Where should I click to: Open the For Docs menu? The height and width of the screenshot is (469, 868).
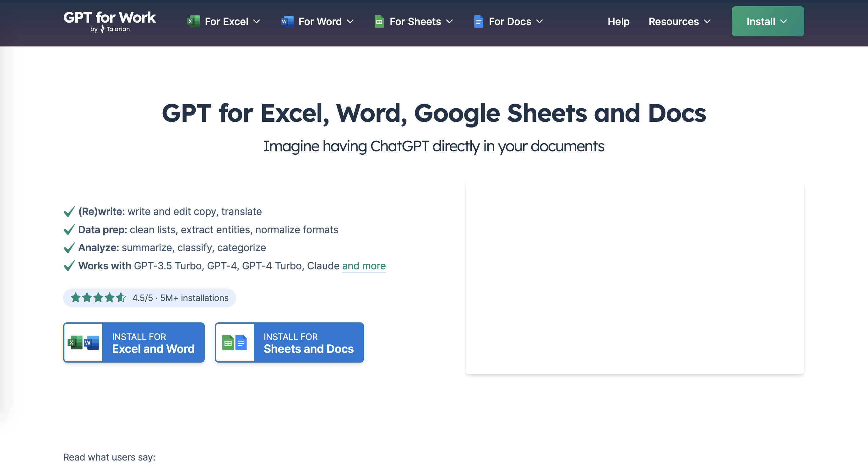tap(509, 22)
